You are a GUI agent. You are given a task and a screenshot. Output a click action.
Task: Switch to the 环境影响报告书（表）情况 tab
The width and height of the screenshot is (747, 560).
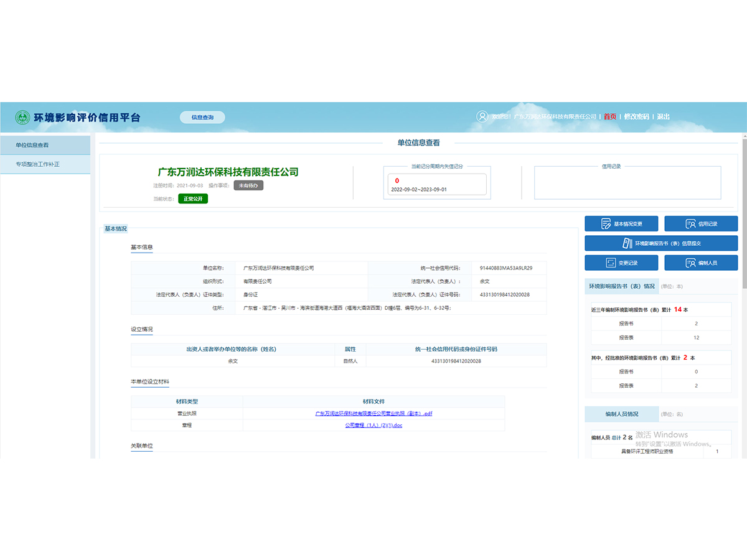(x=621, y=286)
